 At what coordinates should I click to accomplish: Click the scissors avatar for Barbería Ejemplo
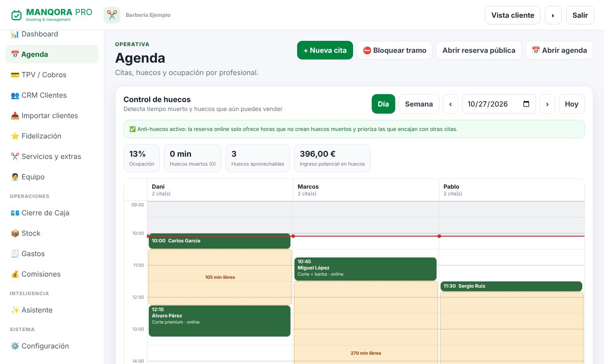pos(112,15)
